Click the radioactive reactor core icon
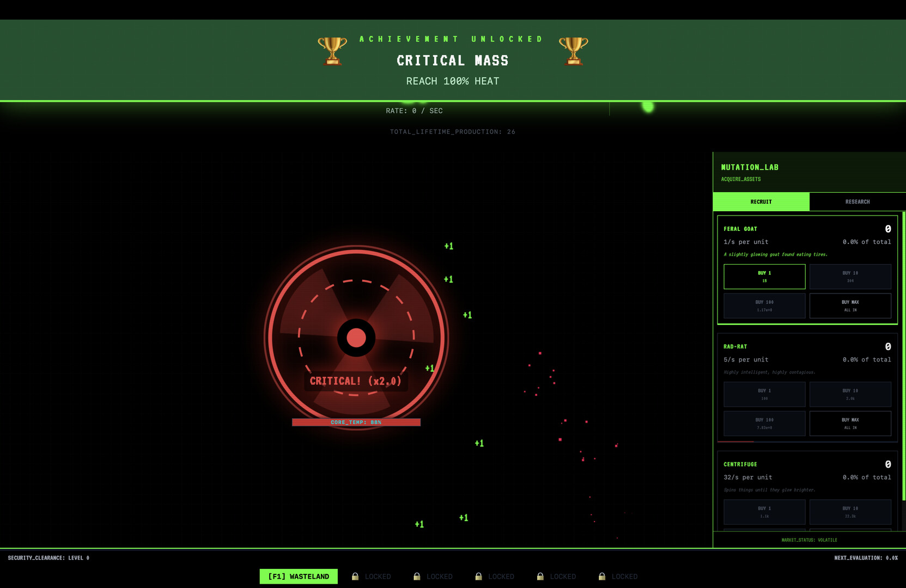This screenshot has height=588, width=906. point(356,338)
